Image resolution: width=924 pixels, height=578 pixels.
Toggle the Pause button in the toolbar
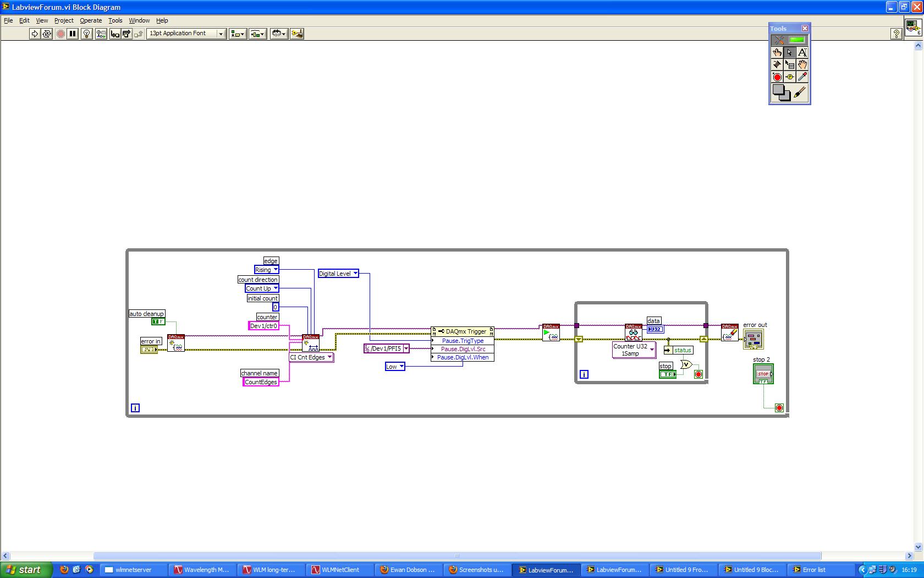(x=73, y=34)
